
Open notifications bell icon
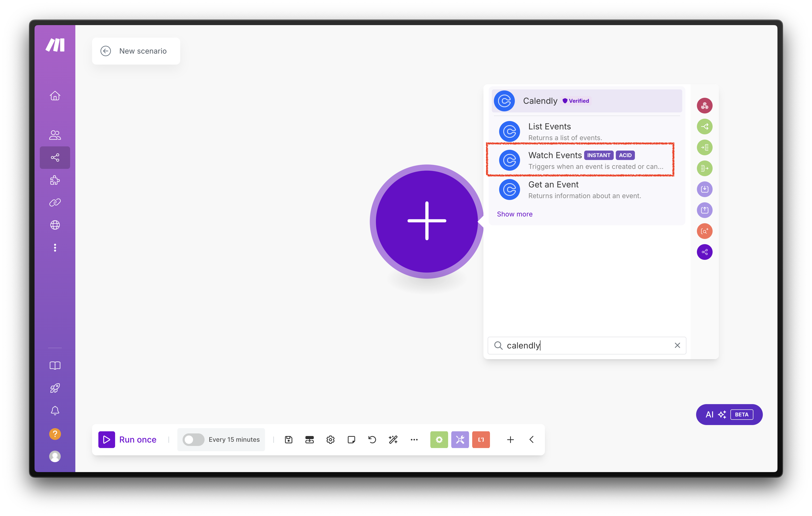pos(55,410)
